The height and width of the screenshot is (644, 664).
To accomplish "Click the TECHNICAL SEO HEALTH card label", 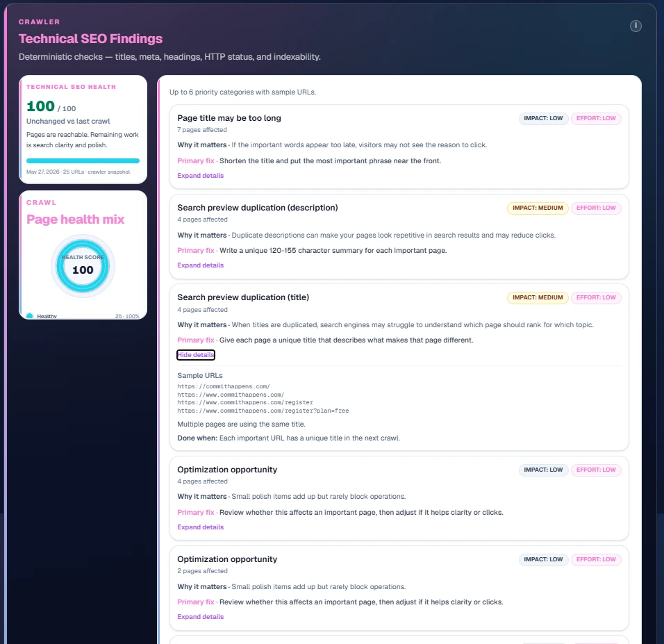I will coord(71,87).
